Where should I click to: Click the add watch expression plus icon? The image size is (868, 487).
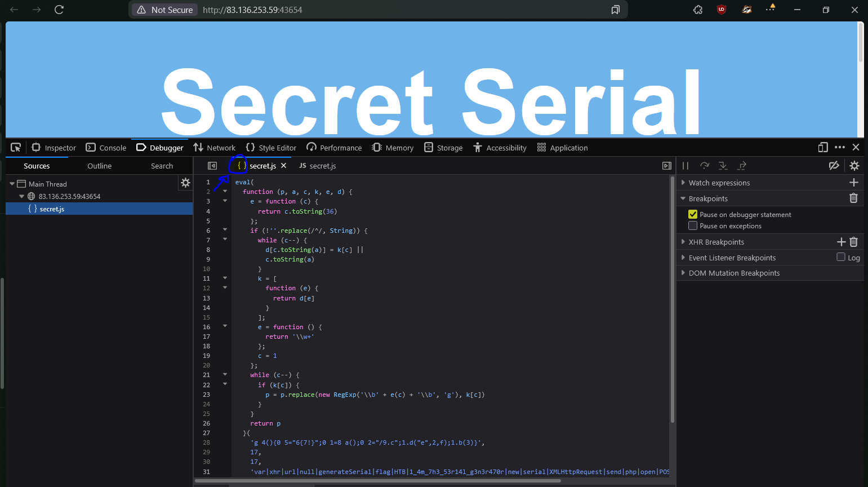tap(854, 183)
